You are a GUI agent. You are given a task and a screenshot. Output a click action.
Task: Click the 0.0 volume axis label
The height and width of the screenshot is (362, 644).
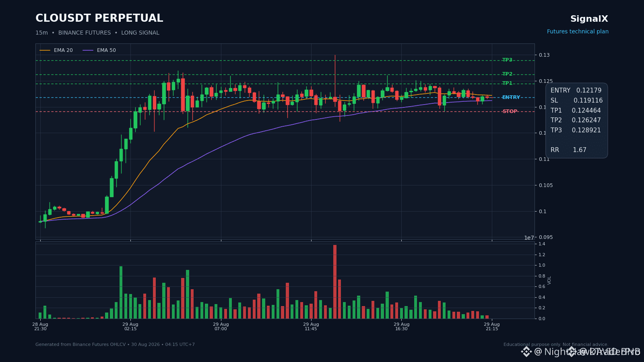pyautogui.click(x=542, y=319)
